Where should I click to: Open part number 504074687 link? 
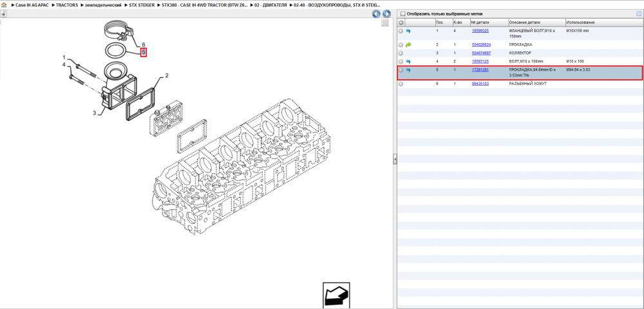point(481,53)
